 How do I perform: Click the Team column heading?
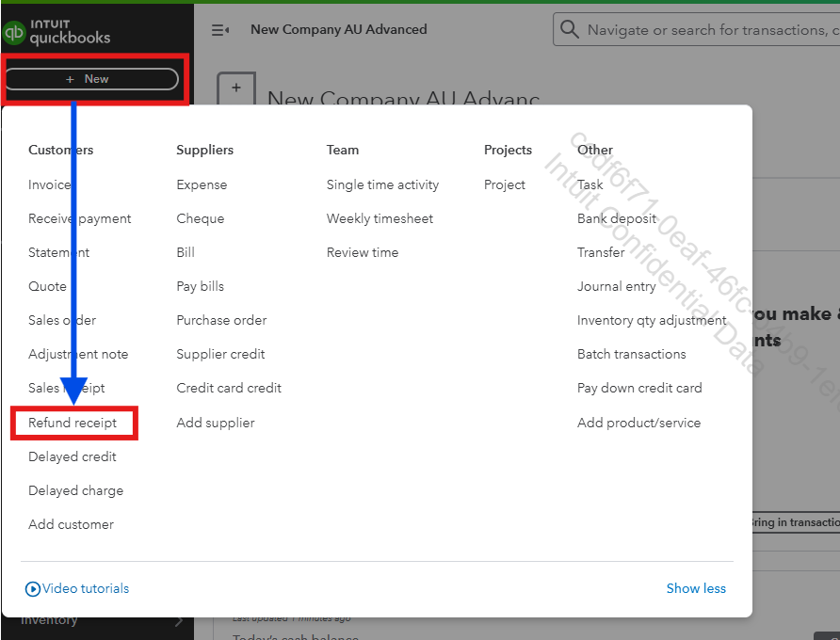click(x=343, y=150)
